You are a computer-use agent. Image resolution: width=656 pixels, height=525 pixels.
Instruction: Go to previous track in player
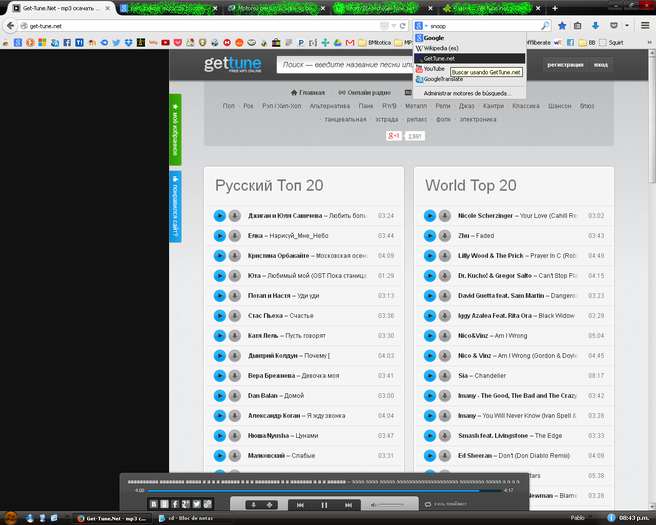(x=300, y=505)
